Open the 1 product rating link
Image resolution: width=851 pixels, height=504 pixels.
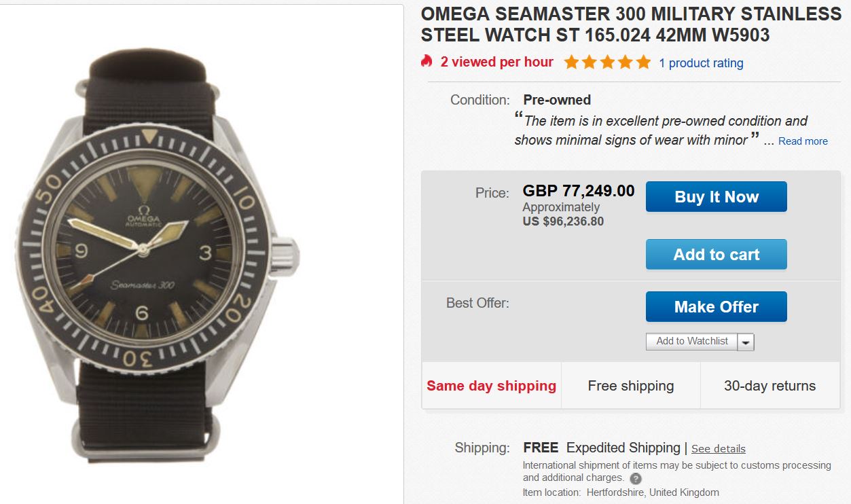[x=701, y=63]
